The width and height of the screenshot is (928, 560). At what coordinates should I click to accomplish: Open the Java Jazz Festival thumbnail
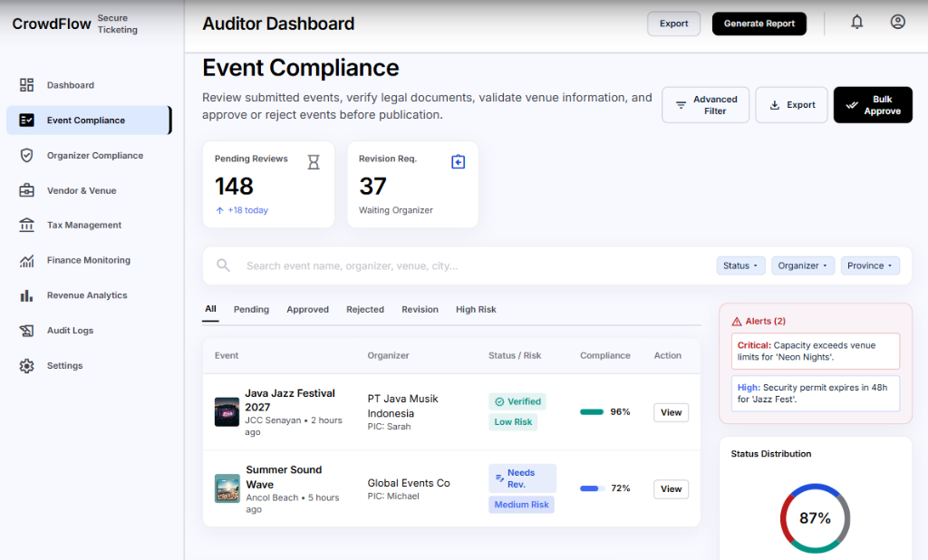coord(227,412)
